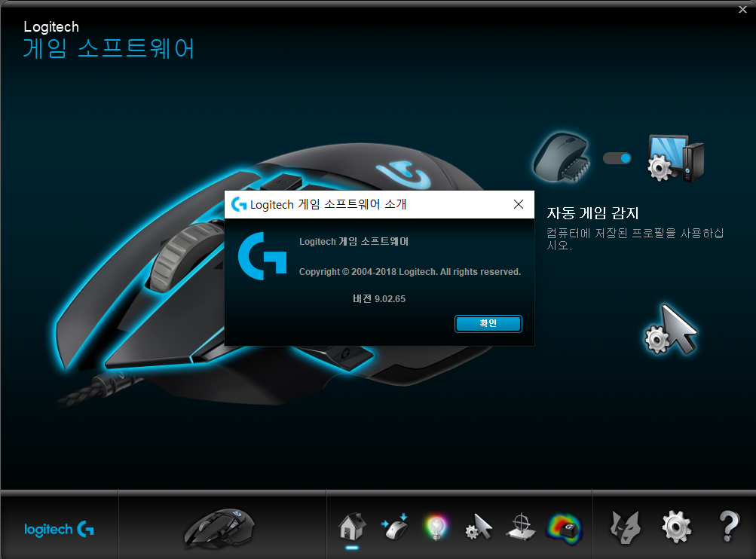
Task: Click the Copyright 2004-2018 Logitech text
Action: [x=410, y=272]
